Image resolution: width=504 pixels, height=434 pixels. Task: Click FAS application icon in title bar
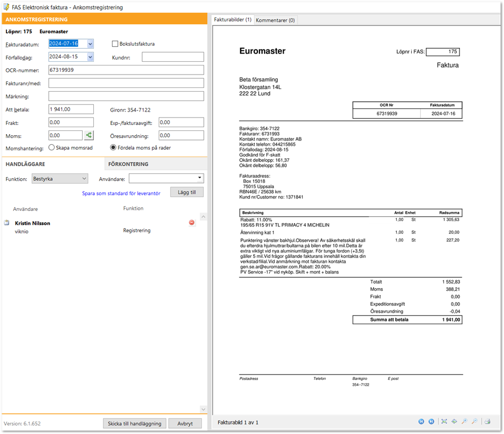coord(6,7)
